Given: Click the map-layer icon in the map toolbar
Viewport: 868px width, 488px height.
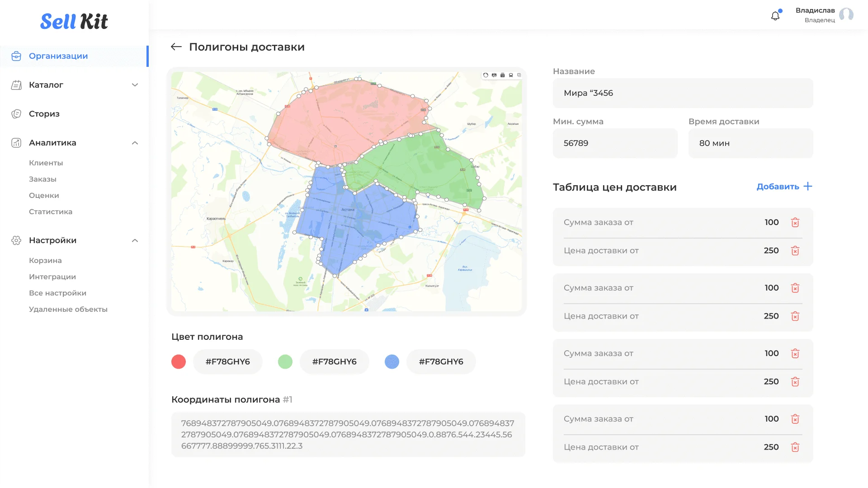Looking at the screenshot, I should tap(494, 75).
